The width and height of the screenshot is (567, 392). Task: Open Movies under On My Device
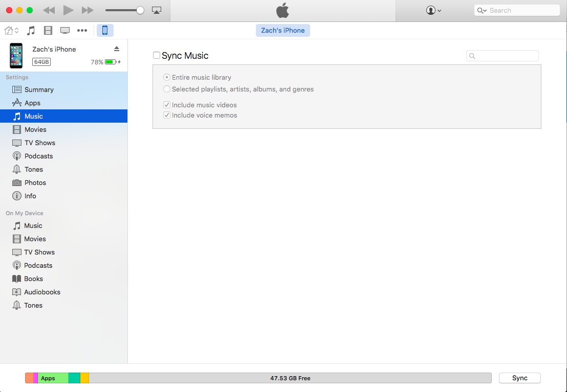pos(63,239)
